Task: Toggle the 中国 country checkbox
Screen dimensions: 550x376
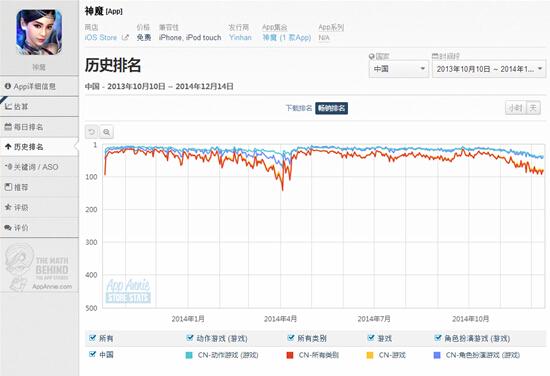Action: (92, 354)
